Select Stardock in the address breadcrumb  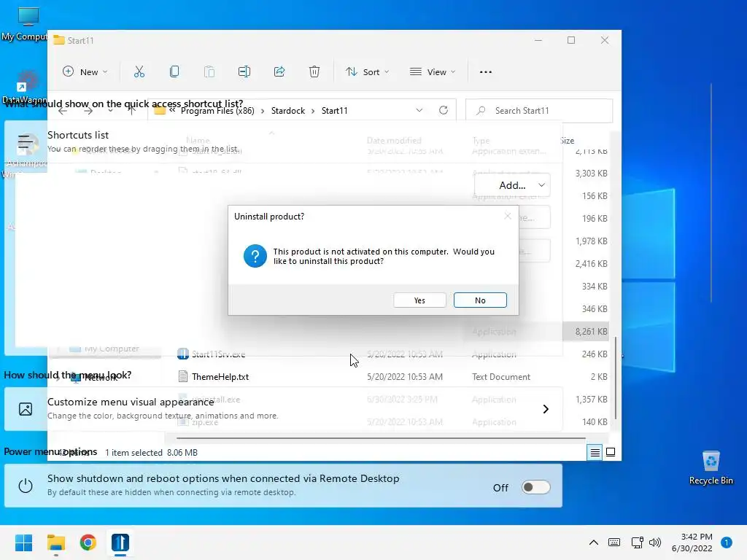point(287,111)
